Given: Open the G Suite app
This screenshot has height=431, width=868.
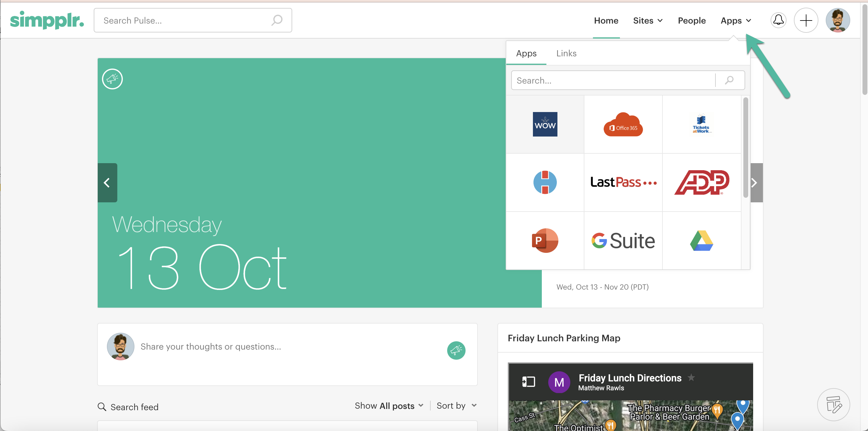Looking at the screenshot, I should coord(623,240).
